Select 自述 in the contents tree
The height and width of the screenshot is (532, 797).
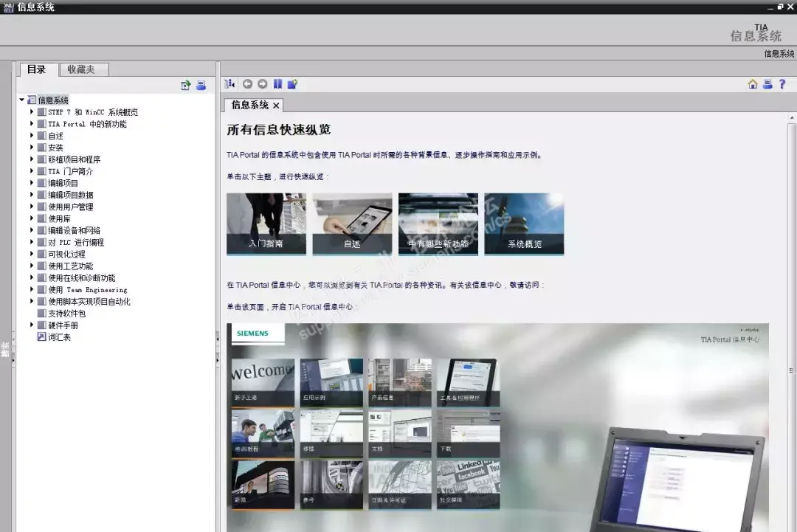[x=56, y=136]
